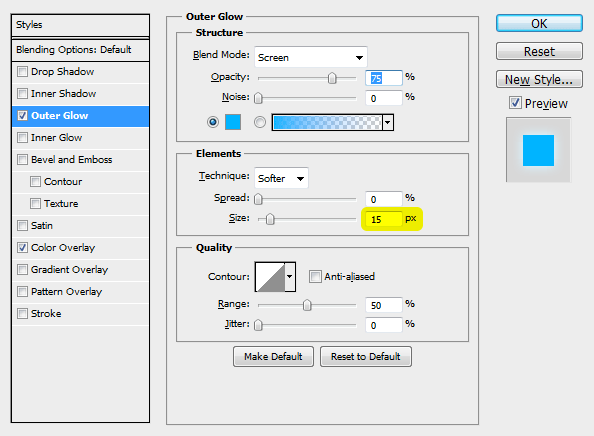
Task: Open the Blend Mode Screen dropdown
Action: coord(311,57)
